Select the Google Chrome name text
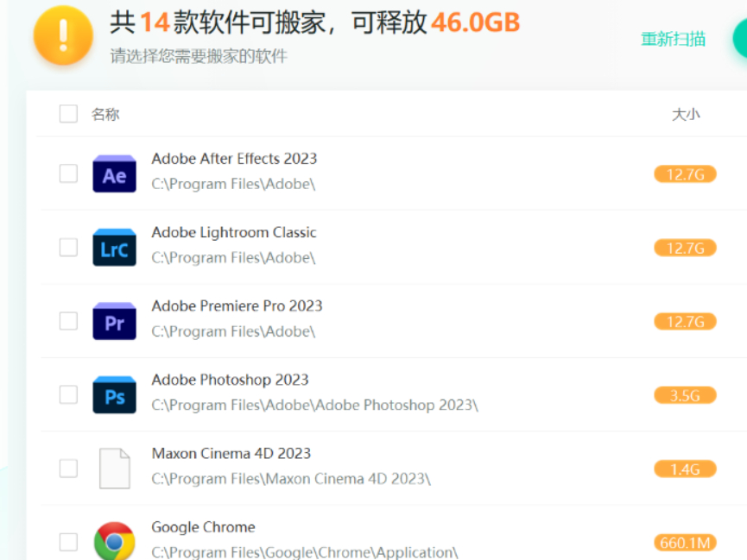This screenshot has height=560, width=747. [204, 527]
